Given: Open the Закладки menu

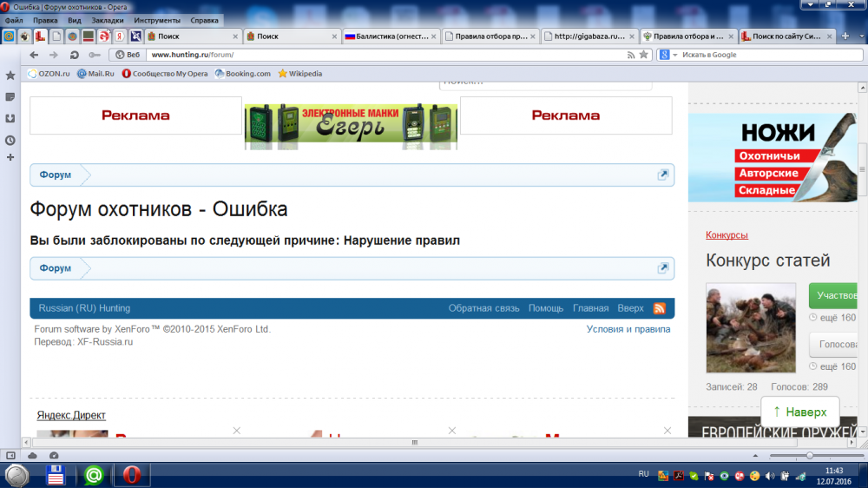Looking at the screenshot, I should tap(108, 20).
